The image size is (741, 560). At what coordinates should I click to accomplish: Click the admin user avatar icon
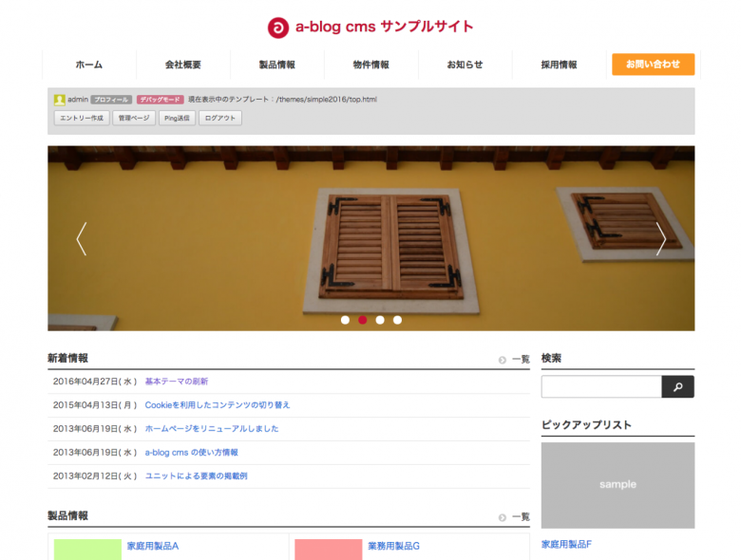60,100
